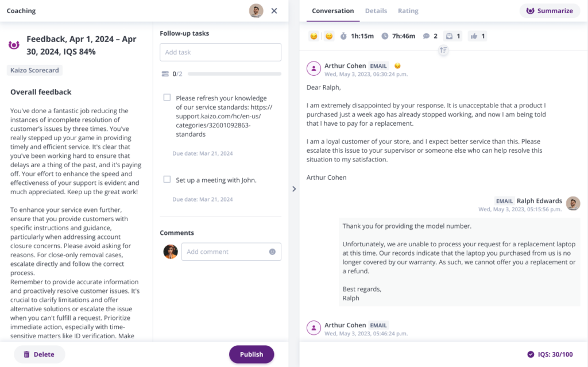
Task: Open the Rating tab
Action: pyautogui.click(x=408, y=11)
